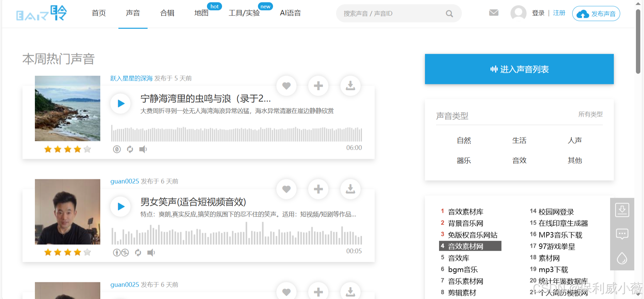This screenshot has height=299, width=644.
Task: Click ranked item 在线印章生成器
Action: [x=563, y=223]
